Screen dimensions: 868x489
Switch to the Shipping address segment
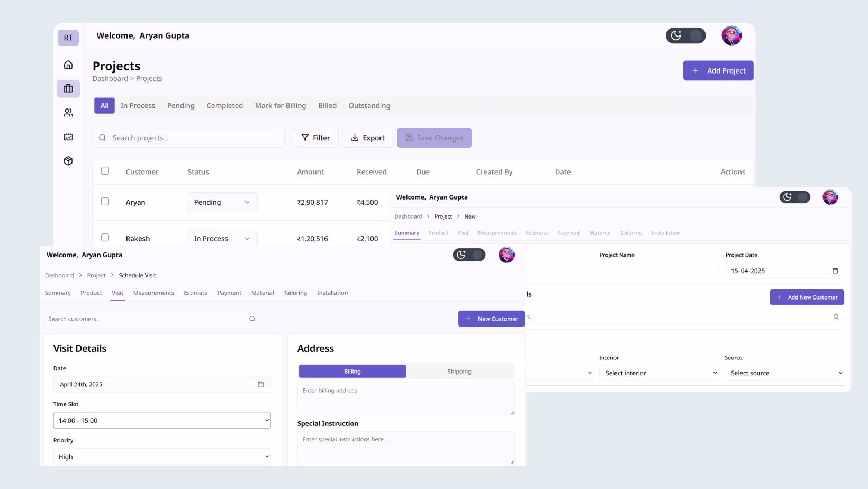459,371
